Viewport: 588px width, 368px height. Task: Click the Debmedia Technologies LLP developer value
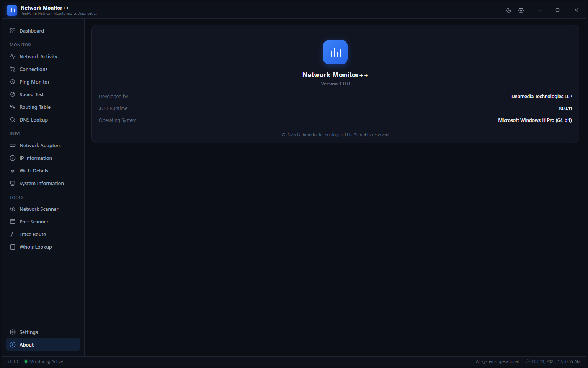[x=542, y=97]
